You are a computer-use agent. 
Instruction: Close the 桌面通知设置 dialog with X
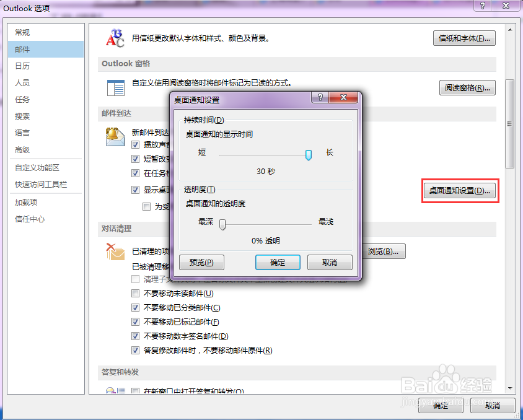343,97
